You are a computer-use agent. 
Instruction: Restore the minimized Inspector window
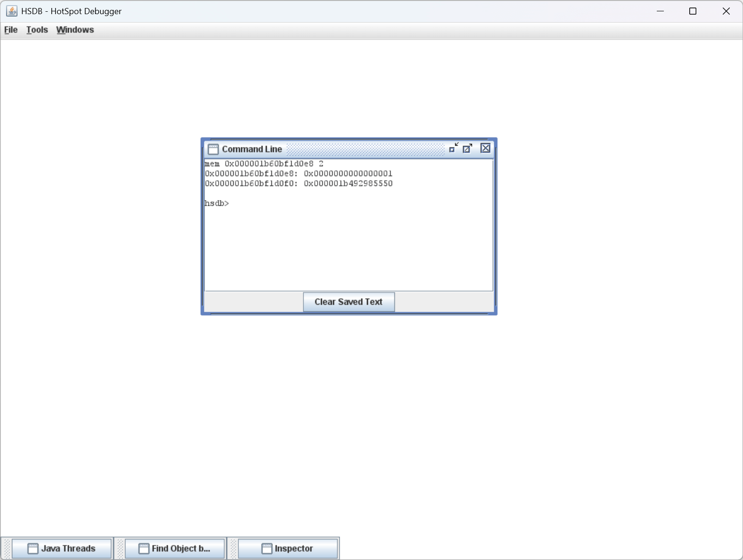[288, 548]
